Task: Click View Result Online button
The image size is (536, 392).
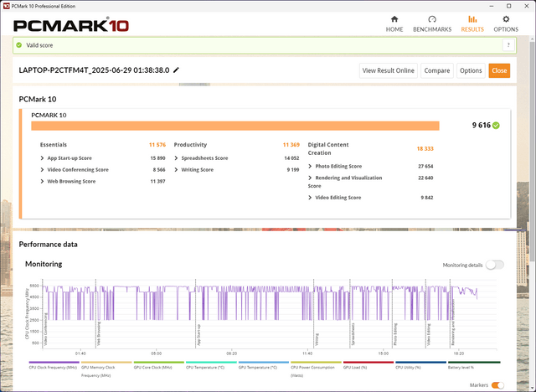Action: point(388,70)
